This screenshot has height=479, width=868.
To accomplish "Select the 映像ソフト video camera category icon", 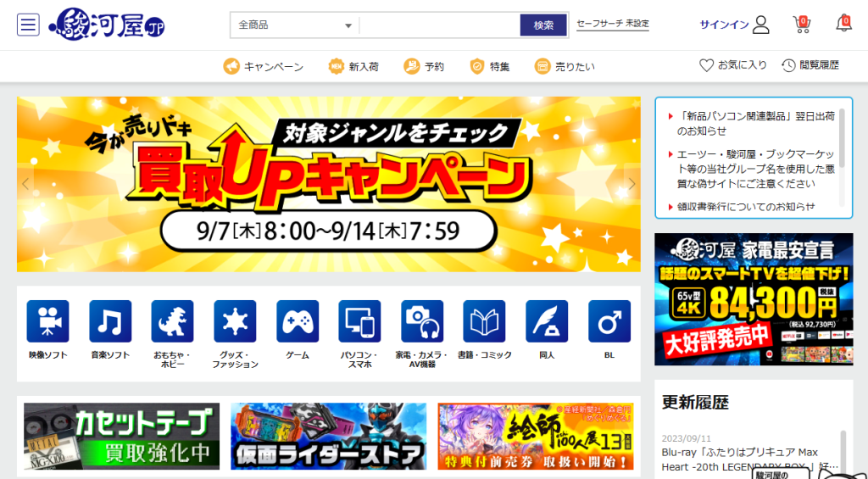I will point(47,321).
